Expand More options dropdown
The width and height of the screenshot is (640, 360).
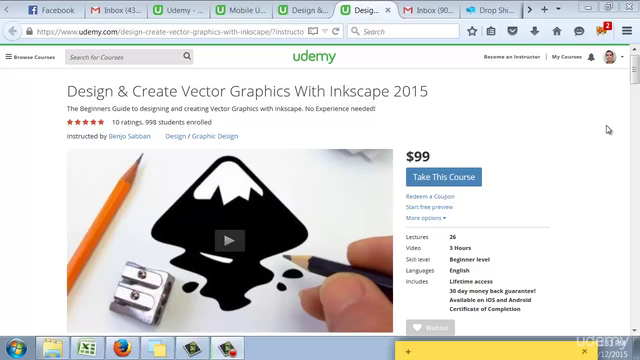pos(426,218)
